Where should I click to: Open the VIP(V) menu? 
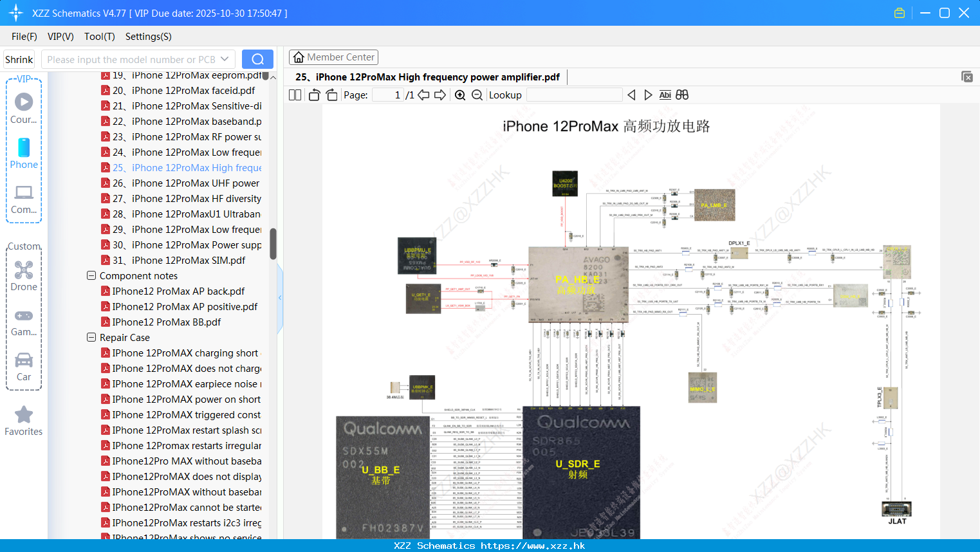click(60, 37)
